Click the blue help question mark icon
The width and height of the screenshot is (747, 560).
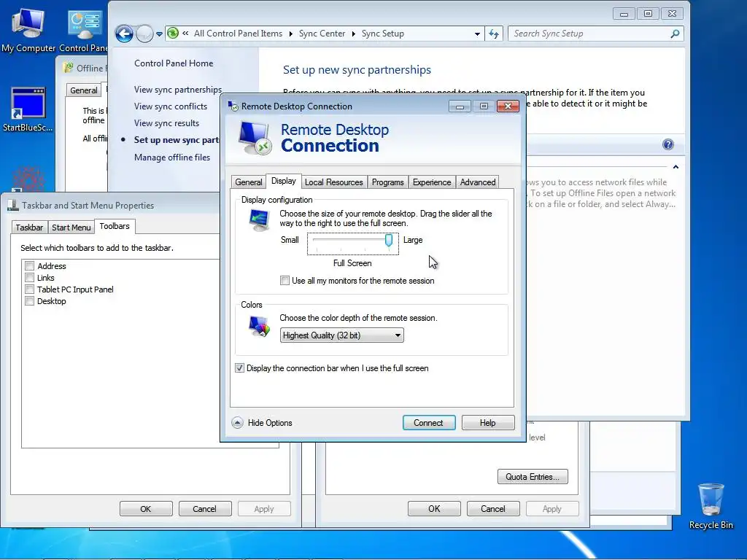point(668,144)
